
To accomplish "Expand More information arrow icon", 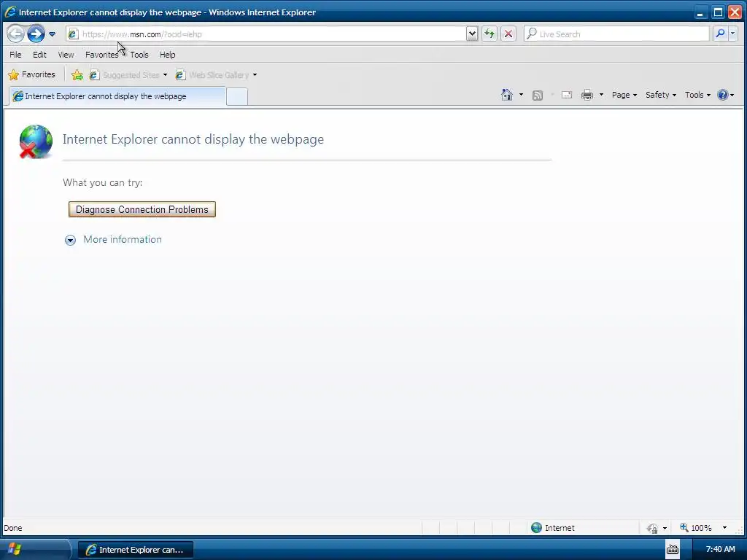I will (70, 240).
